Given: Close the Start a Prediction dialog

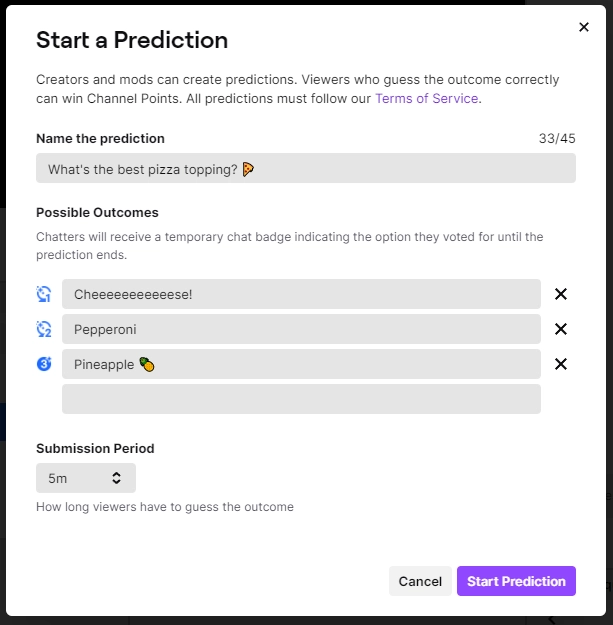Looking at the screenshot, I should tap(584, 27).
